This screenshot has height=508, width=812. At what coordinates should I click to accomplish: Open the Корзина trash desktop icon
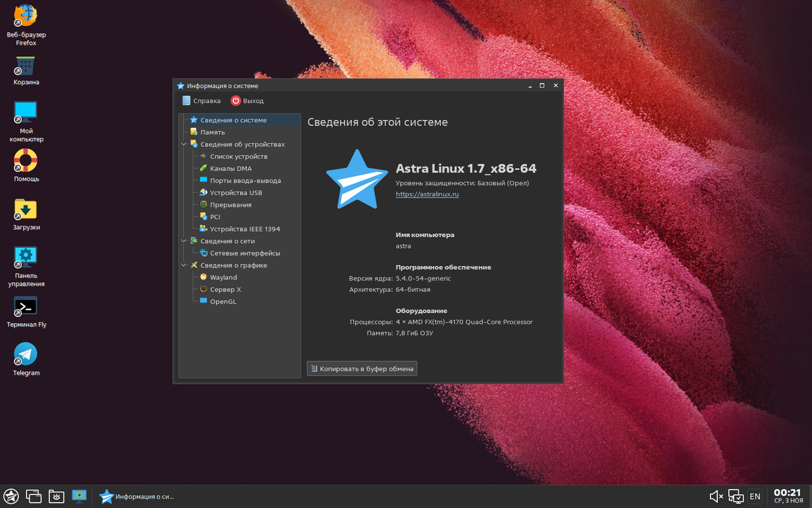[x=26, y=66]
